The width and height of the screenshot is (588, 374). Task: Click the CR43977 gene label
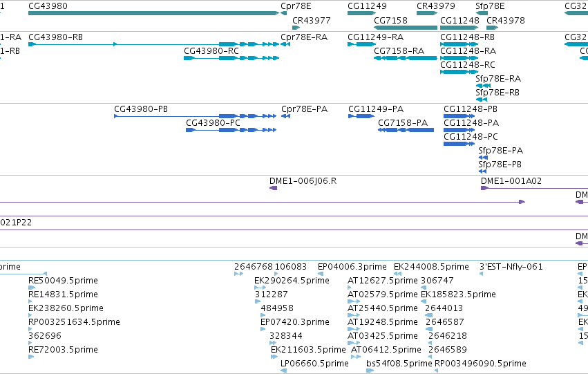[311, 20]
